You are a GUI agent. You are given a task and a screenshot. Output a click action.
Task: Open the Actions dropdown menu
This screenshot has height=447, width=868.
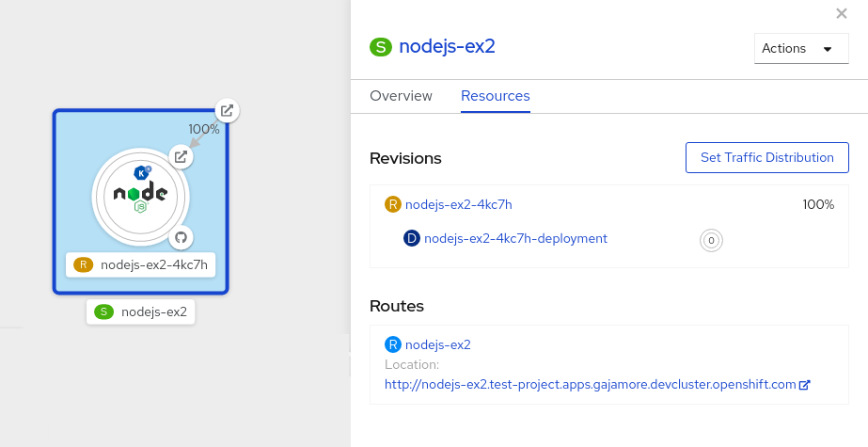click(801, 49)
